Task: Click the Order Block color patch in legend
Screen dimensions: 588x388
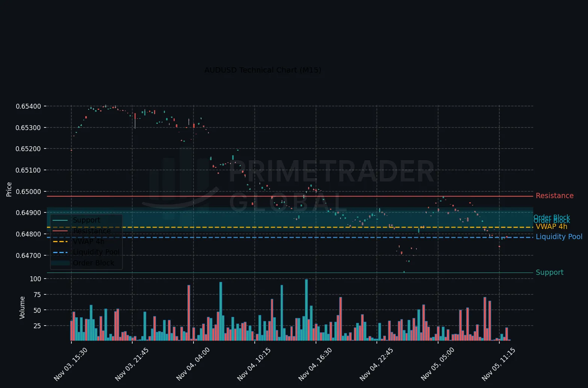Action: point(60,263)
